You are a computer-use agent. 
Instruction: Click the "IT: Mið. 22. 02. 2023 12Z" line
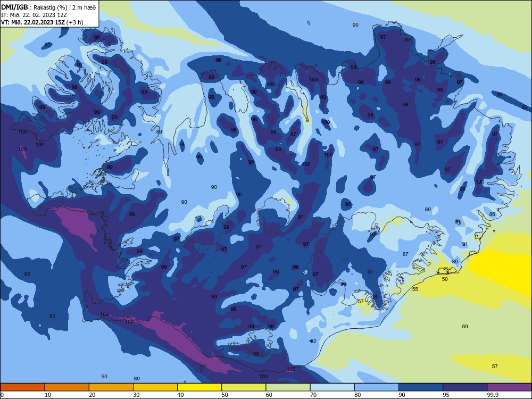coord(34,15)
